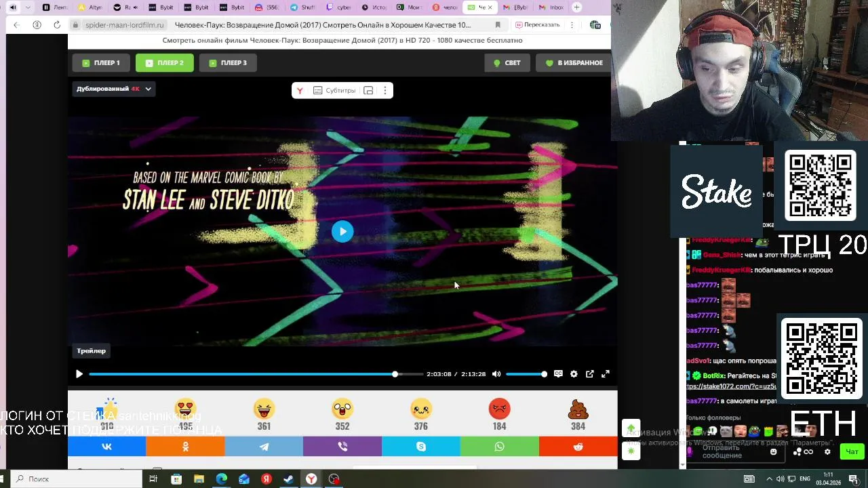Reload the page
The height and width of the screenshot is (488, 868).
pos(57,25)
